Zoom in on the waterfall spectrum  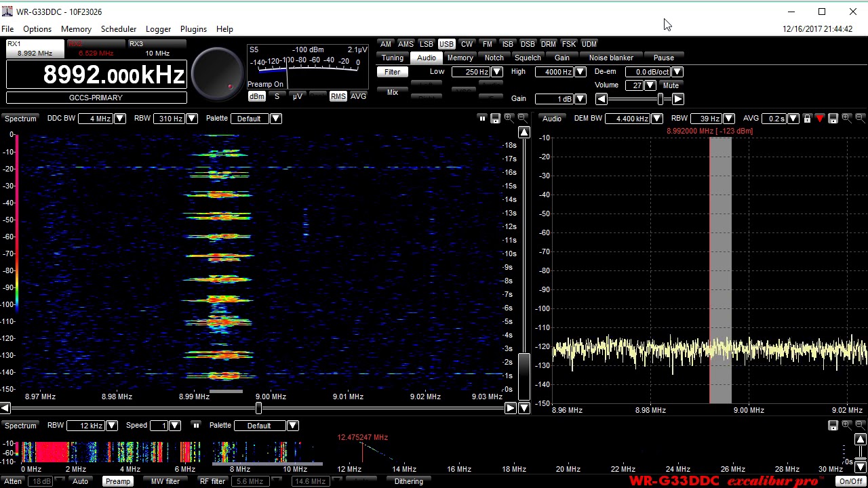click(509, 119)
